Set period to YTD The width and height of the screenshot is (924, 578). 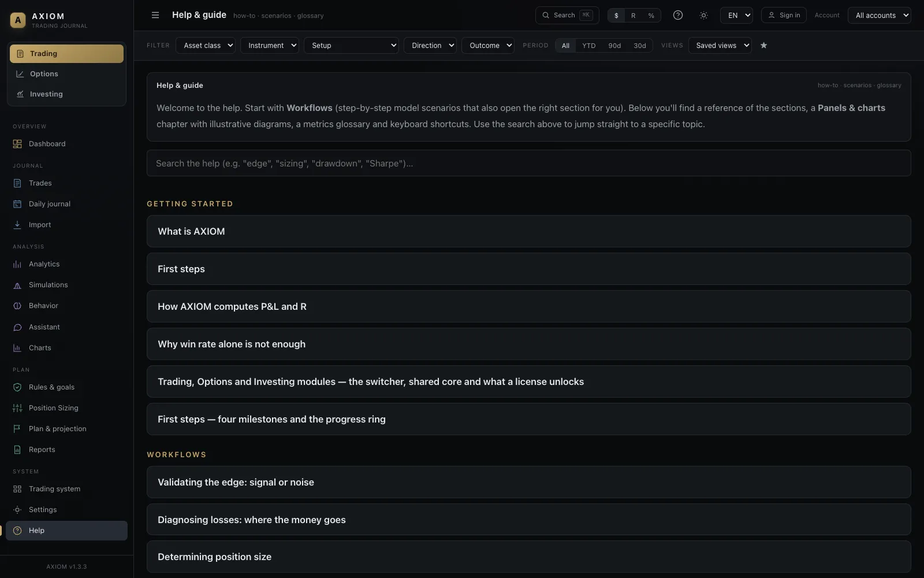pos(588,46)
